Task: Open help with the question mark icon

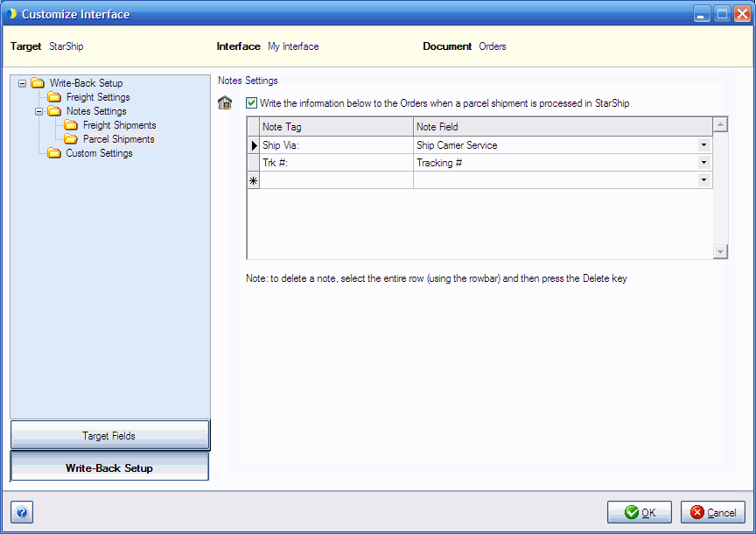Action: tap(22, 512)
